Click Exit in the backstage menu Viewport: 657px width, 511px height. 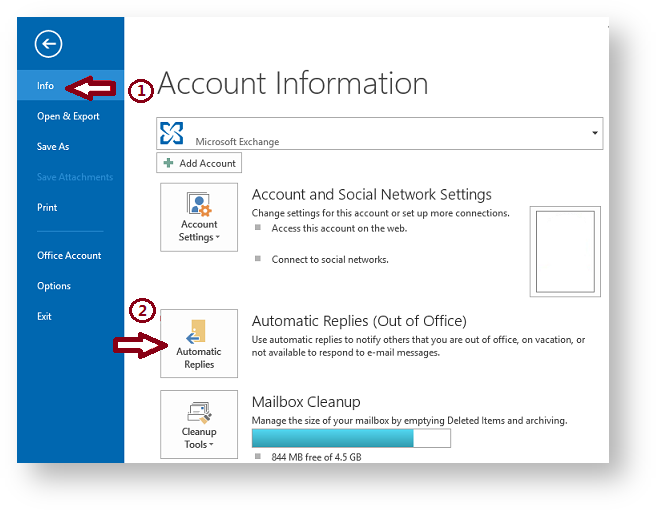point(44,316)
